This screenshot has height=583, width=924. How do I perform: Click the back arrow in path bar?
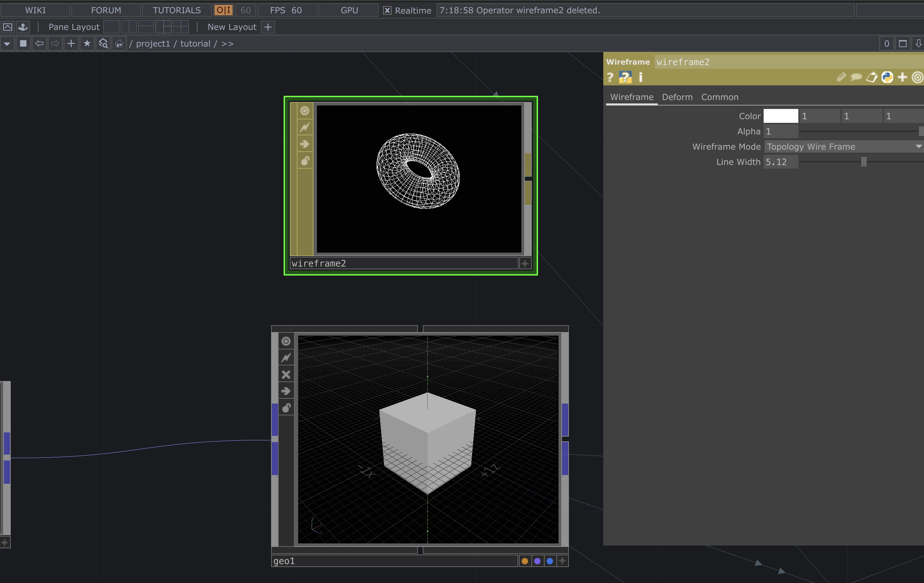tap(39, 44)
